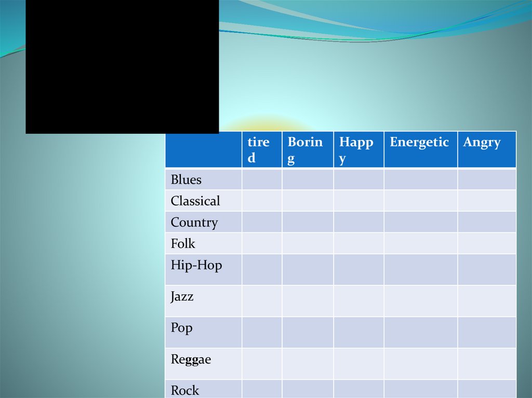Screen dimensions: 532x398
Task: Click the 'Blues' row label
Action: [204, 180]
